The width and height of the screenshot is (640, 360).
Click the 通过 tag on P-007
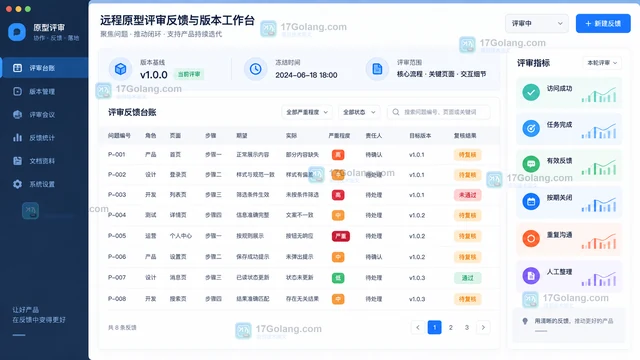click(x=467, y=278)
